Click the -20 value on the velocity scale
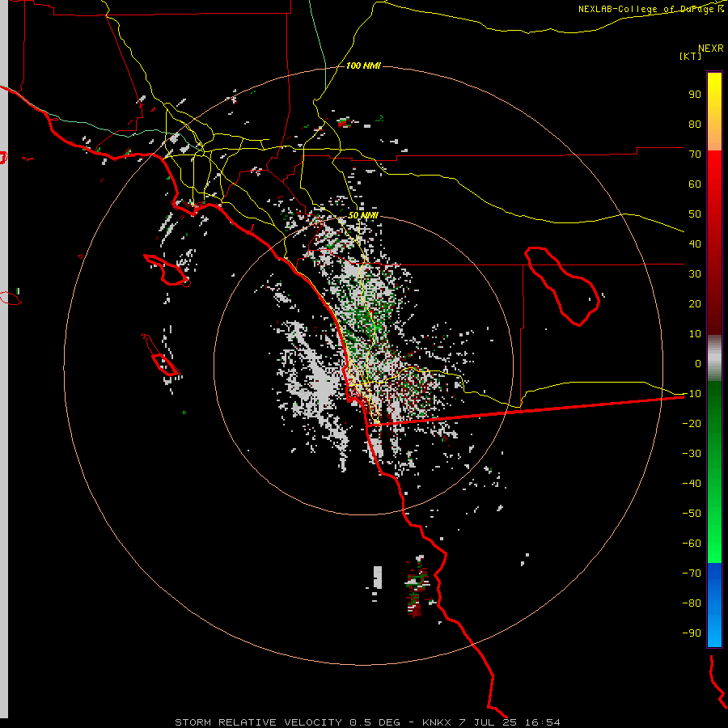This screenshot has height=728, width=728. coord(692,424)
